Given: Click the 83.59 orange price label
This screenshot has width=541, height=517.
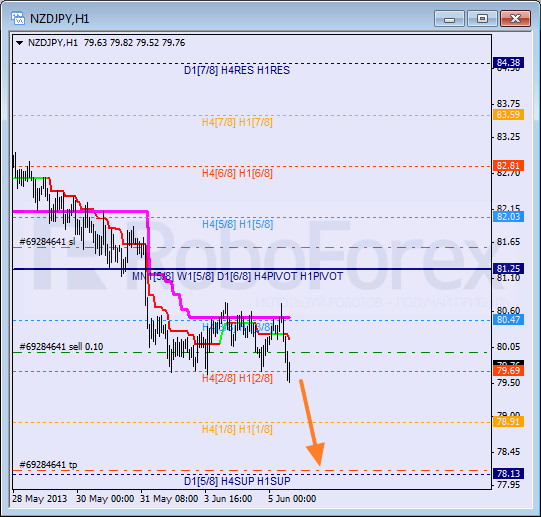Looking at the screenshot, I should (508, 115).
